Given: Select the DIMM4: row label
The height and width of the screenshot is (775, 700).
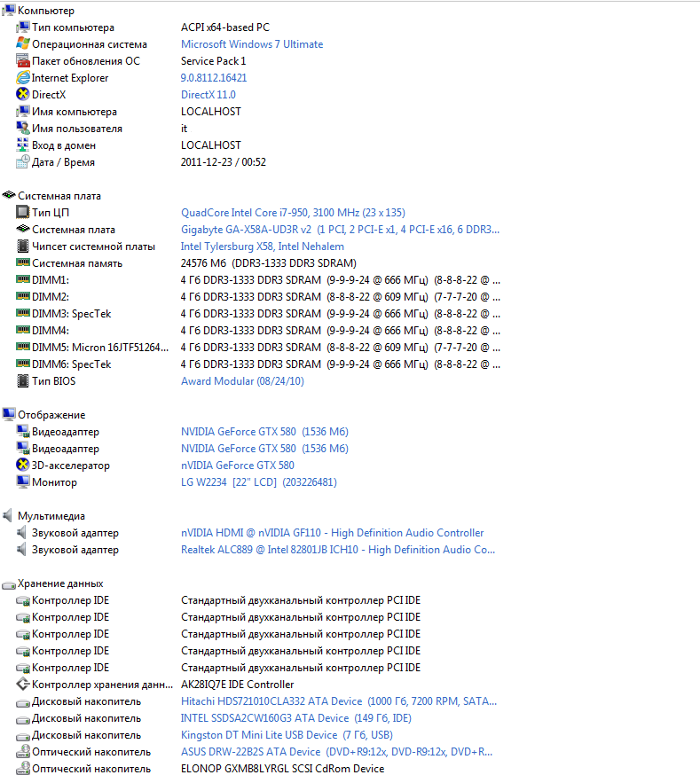Looking at the screenshot, I should click(51, 330).
